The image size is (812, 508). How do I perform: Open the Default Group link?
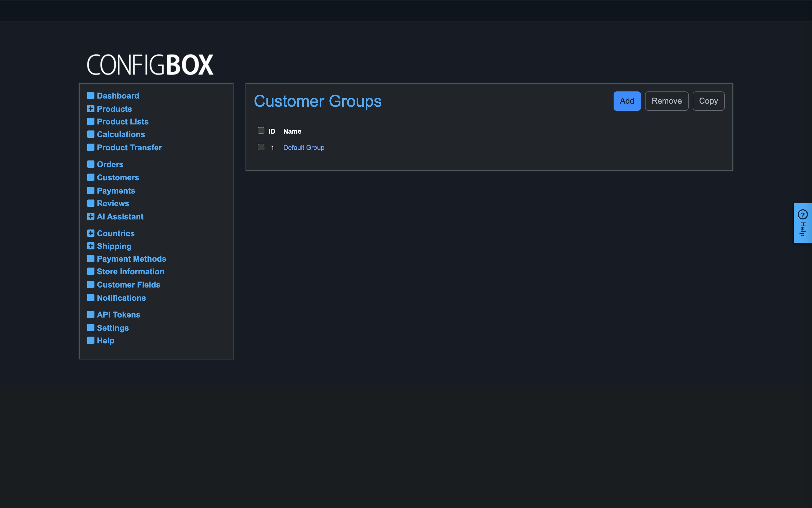click(x=304, y=148)
